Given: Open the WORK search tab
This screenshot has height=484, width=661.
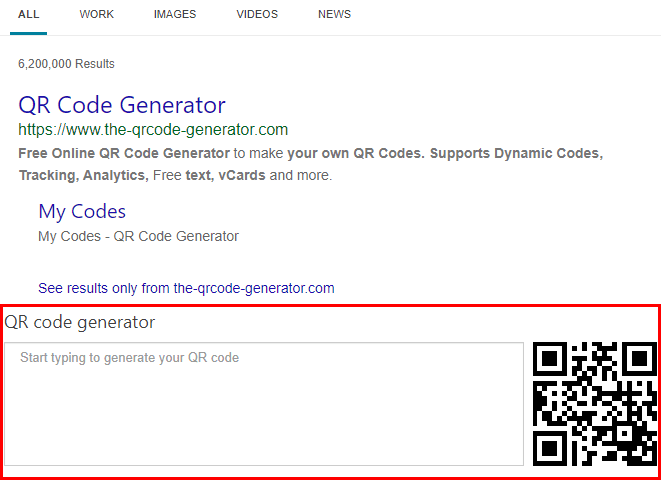Looking at the screenshot, I should (x=97, y=14).
